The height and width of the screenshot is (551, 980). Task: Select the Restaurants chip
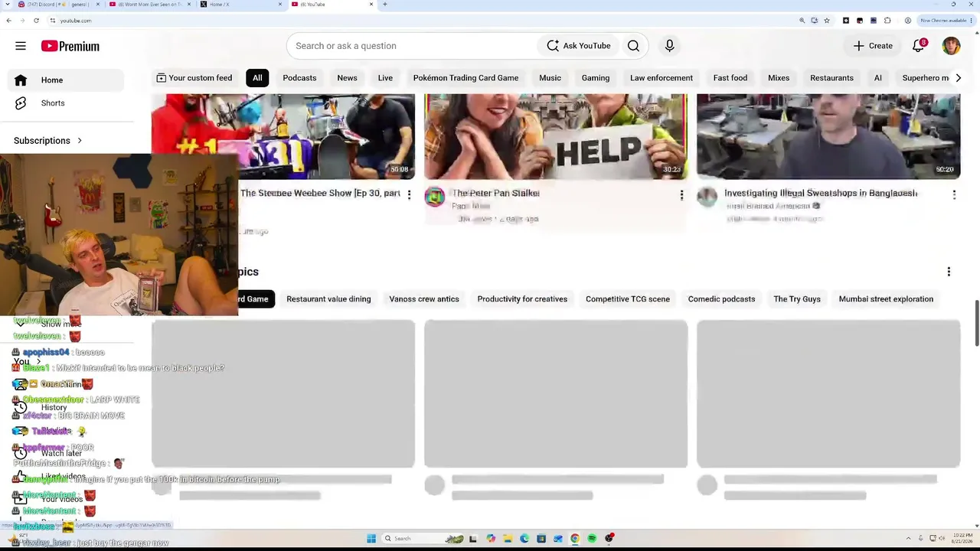click(x=831, y=78)
